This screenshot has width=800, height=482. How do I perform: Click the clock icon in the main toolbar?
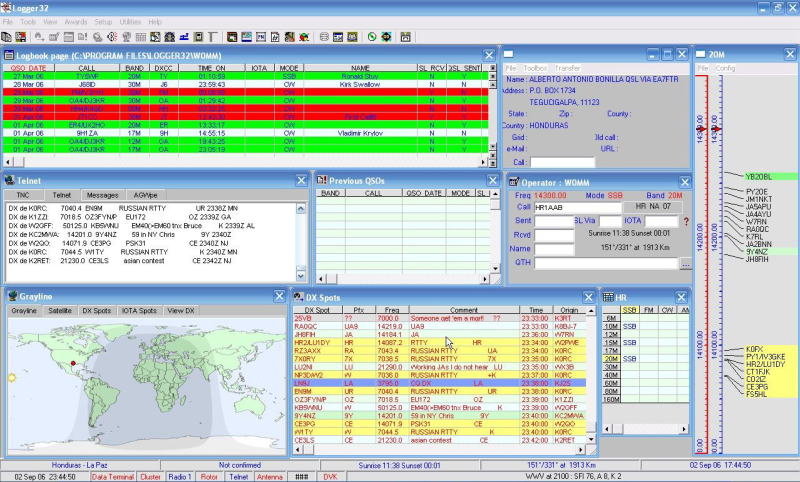tap(370, 37)
